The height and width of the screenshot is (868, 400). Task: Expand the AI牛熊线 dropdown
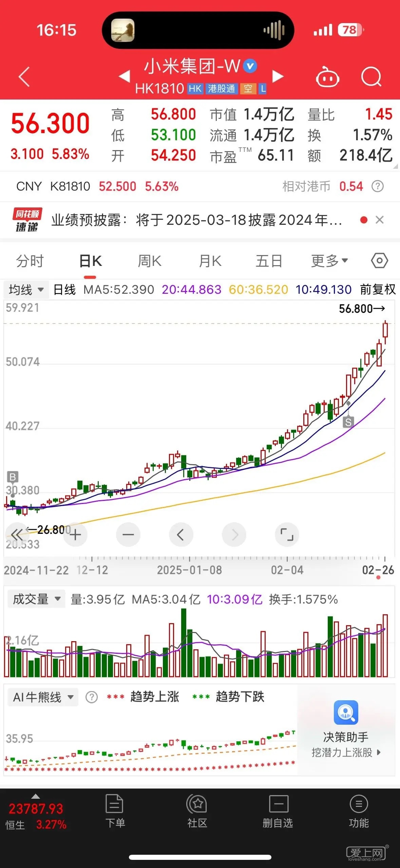(43, 697)
